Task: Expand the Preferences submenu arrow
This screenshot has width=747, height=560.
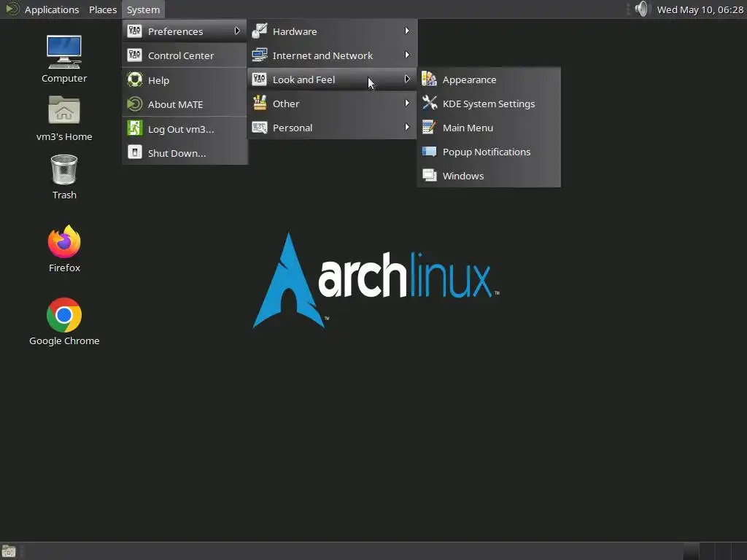Action: coord(237,31)
